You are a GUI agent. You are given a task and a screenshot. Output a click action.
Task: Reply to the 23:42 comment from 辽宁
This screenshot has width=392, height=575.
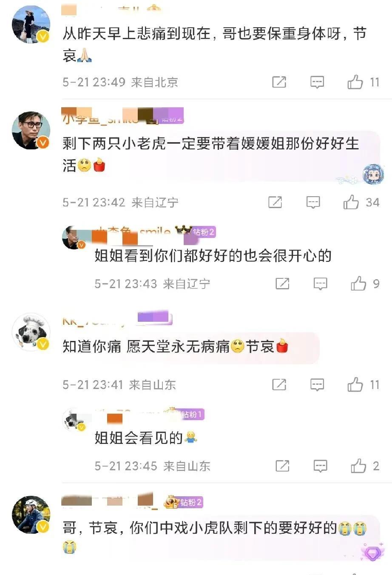[313, 202]
